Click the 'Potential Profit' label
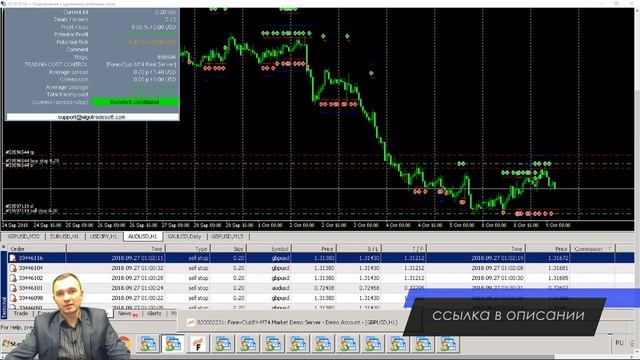Viewport: 640px width, 360px height. point(71,35)
